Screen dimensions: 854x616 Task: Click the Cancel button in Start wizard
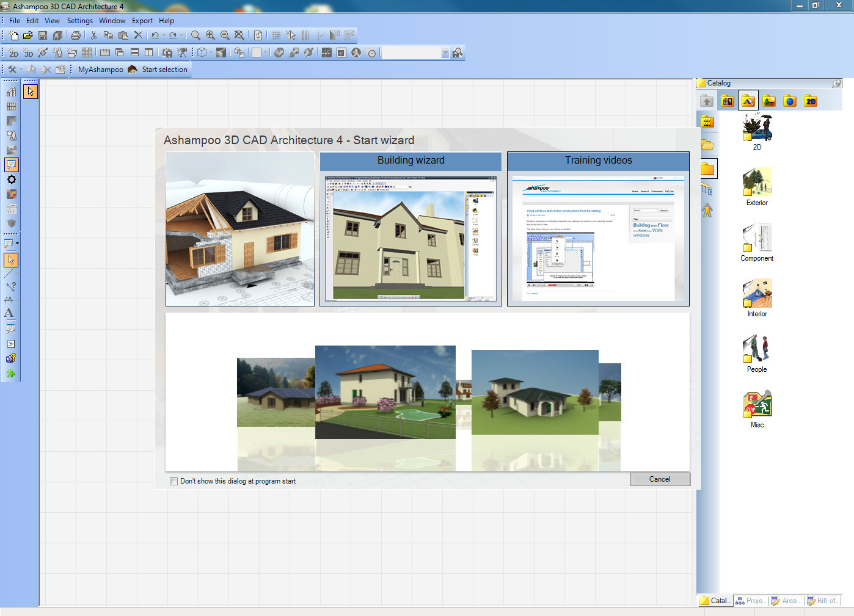pyautogui.click(x=660, y=479)
